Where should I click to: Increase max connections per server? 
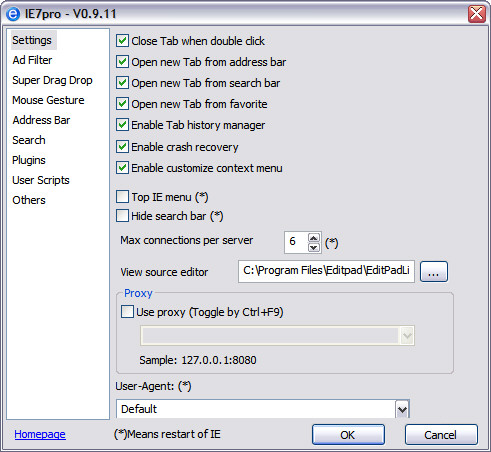[x=314, y=238]
